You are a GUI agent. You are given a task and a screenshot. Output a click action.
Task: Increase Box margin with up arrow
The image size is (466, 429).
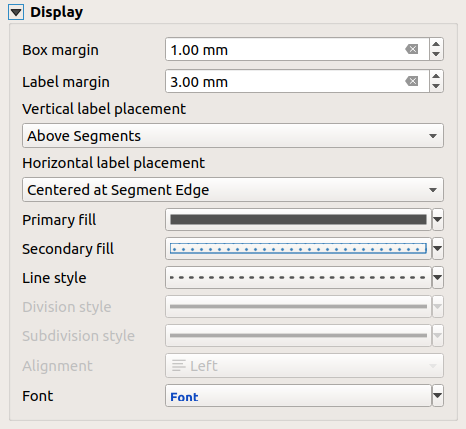[436, 44]
